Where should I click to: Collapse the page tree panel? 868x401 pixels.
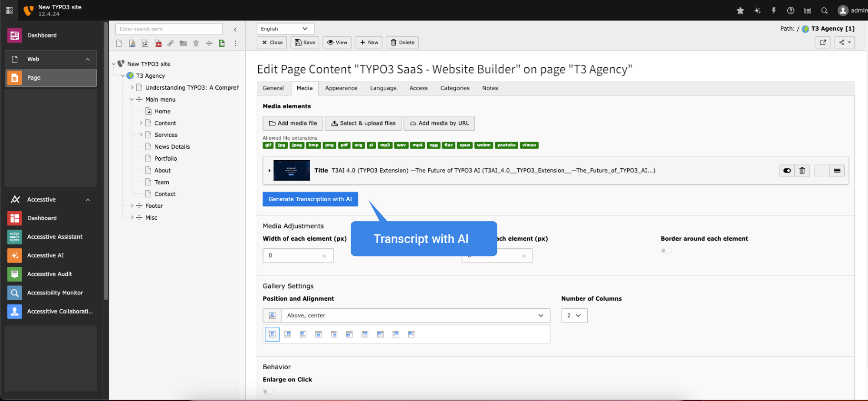point(235,30)
